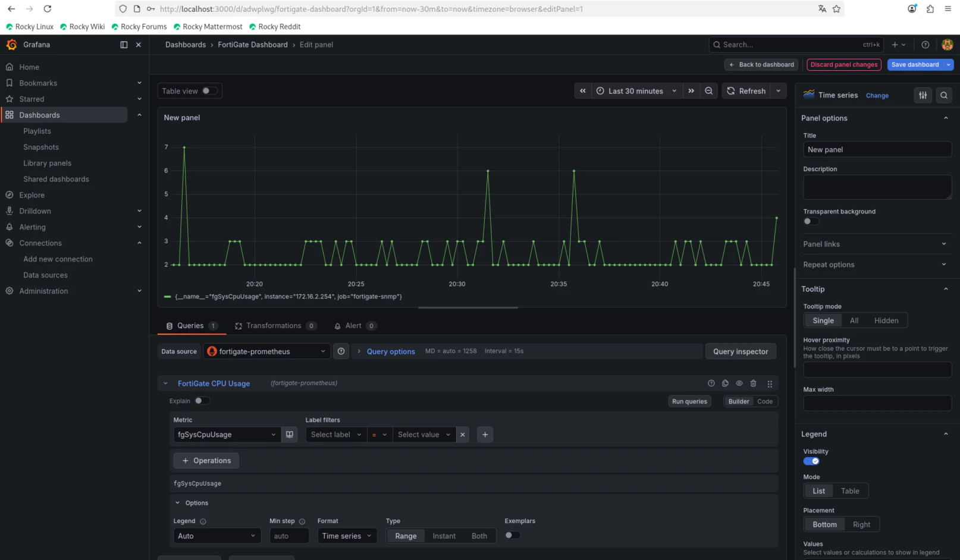Open data source help icon
This screenshot has width=960, height=560.
pyautogui.click(x=341, y=351)
